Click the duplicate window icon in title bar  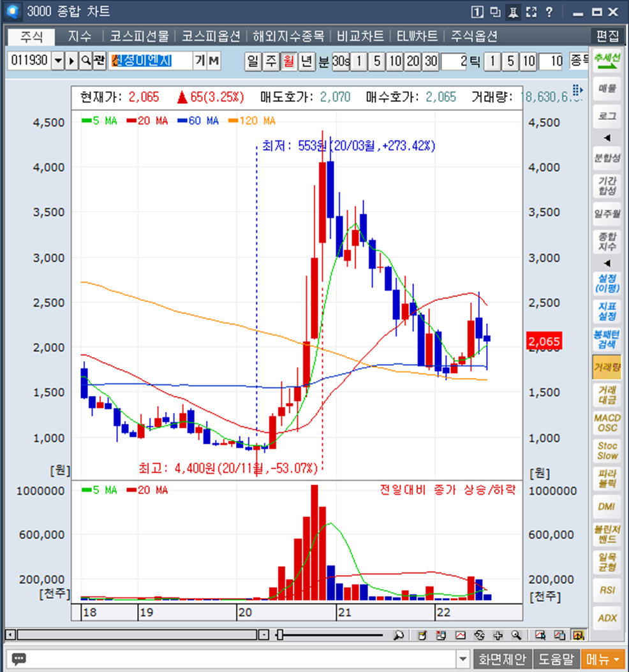[495, 12]
